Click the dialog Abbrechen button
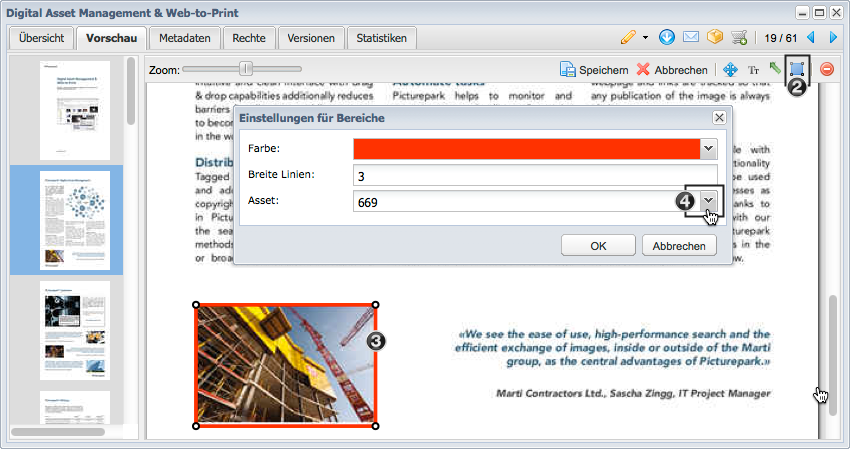The image size is (850, 449). point(679,246)
